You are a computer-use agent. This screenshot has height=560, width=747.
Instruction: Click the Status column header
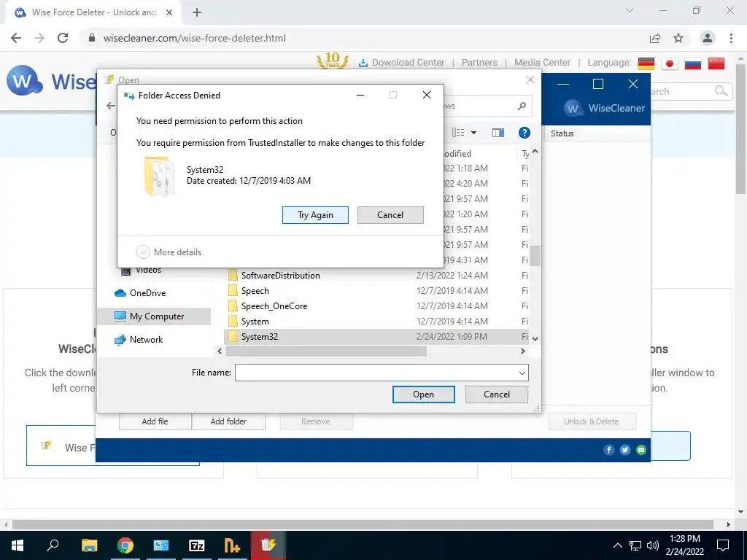pos(562,133)
